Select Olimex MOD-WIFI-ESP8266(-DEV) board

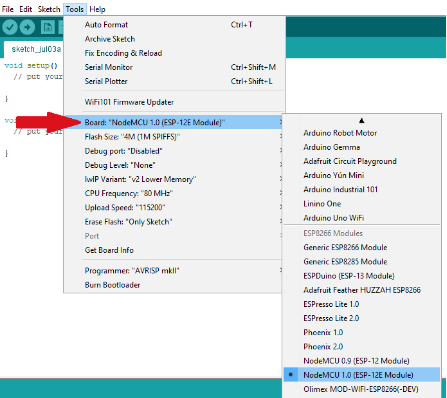pyautogui.click(x=362, y=389)
